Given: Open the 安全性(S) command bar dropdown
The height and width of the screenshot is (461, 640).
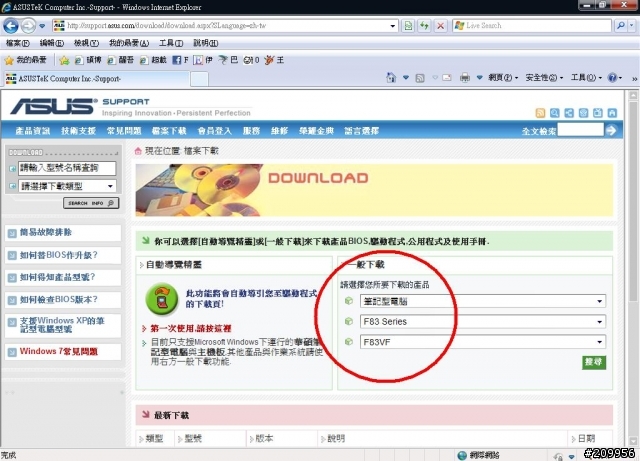Looking at the screenshot, I should (x=544, y=78).
